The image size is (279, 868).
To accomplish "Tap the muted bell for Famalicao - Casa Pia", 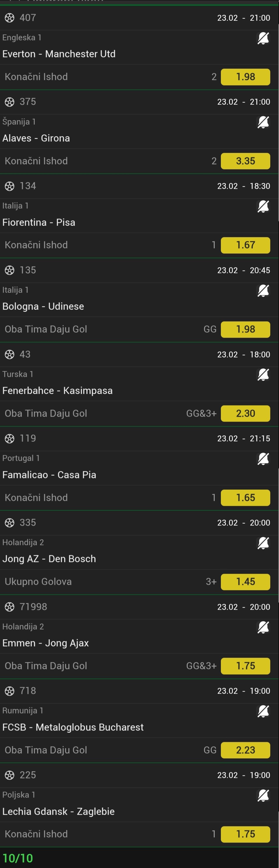I will [263, 459].
